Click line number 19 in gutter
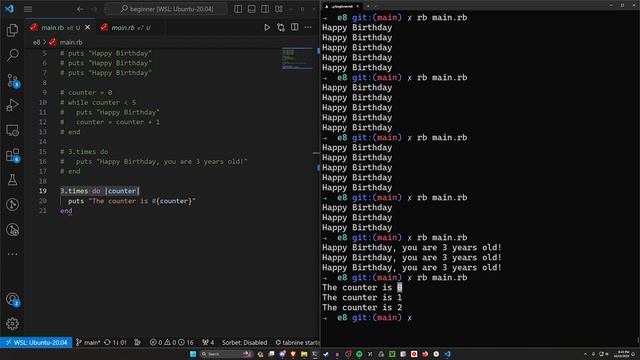Image resolution: width=640 pixels, height=360 pixels. click(x=42, y=191)
